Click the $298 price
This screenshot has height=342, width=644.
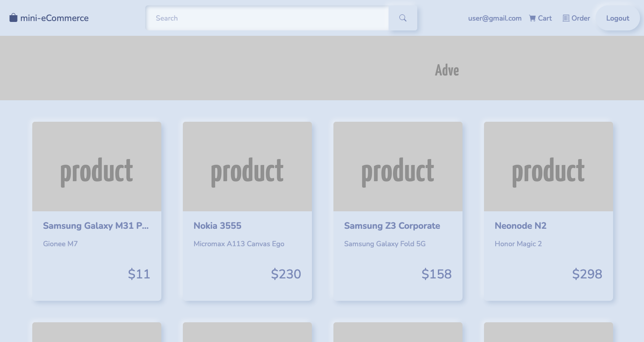[587, 274]
